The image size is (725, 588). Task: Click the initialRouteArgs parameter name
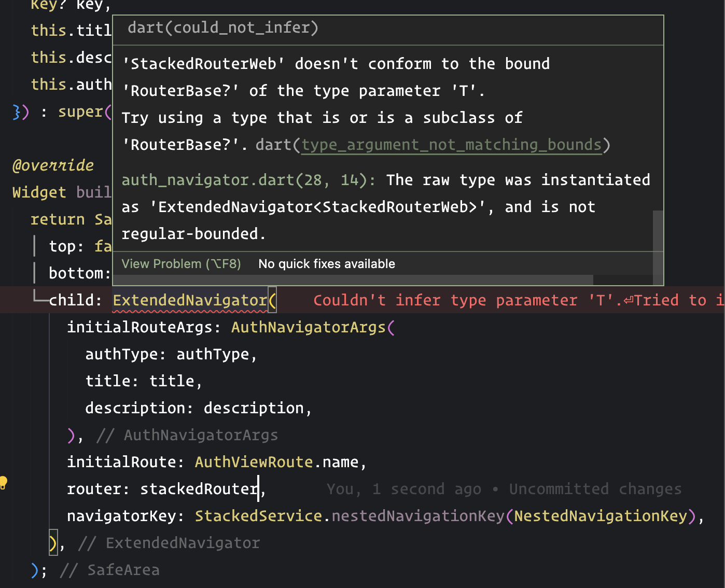(140, 327)
